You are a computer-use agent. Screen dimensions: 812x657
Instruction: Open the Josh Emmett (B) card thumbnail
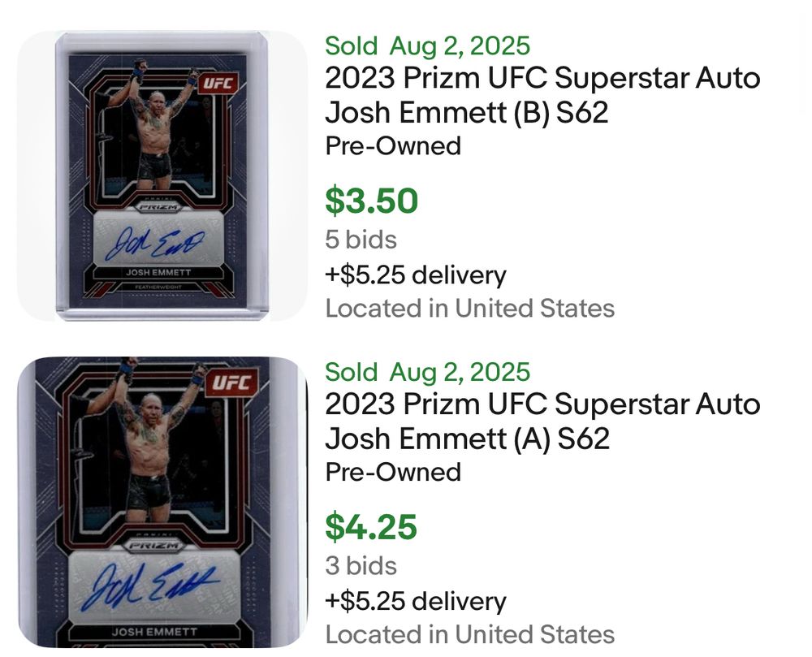pyautogui.click(x=162, y=176)
